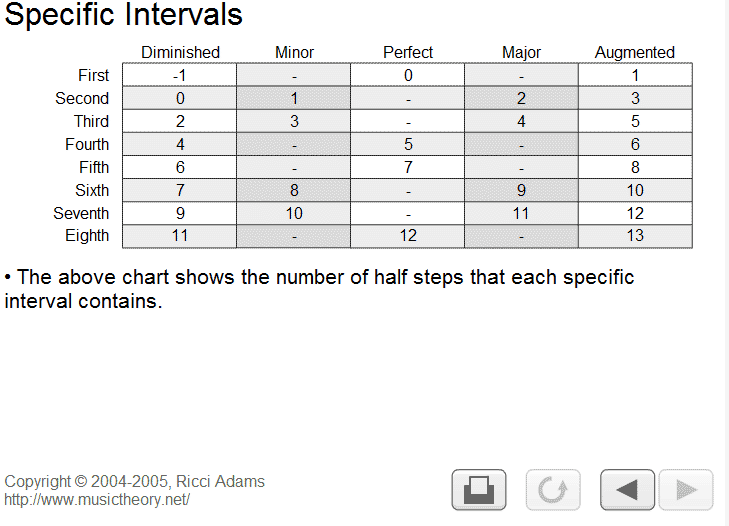Viewport: 729px width, 526px height.
Task: Click the Perfect Fourth cell showing 5
Action: pyautogui.click(x=407, y=144)
